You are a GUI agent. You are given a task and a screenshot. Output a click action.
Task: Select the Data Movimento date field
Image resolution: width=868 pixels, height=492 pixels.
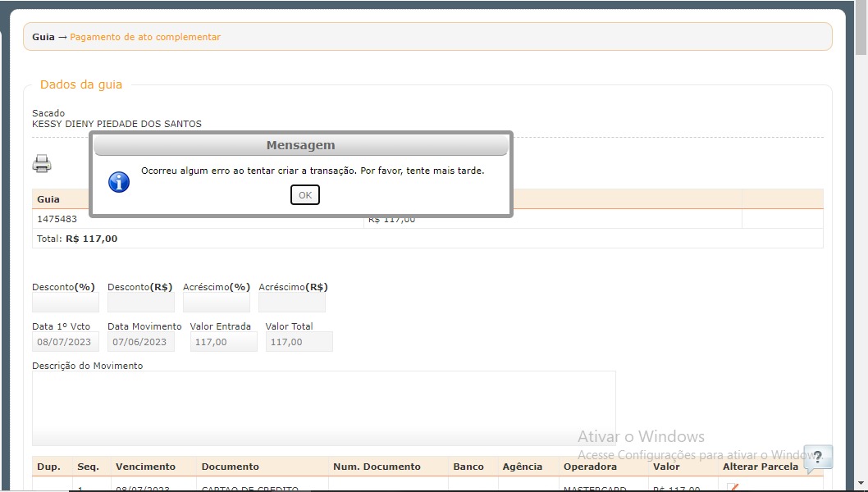140,342
